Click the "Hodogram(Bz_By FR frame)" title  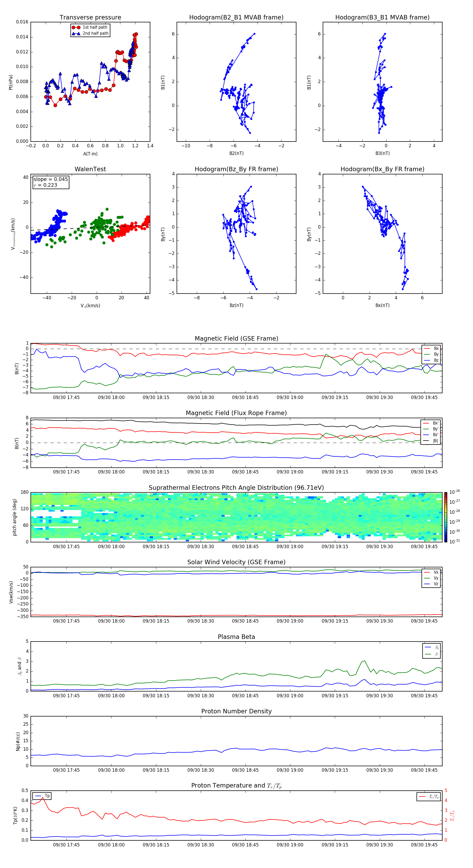coord(236,169)
